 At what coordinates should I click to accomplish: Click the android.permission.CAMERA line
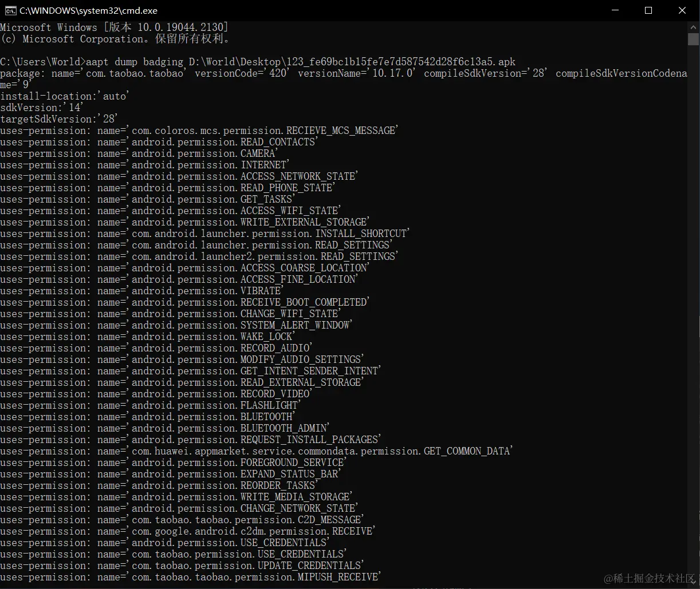click(139, 153)
